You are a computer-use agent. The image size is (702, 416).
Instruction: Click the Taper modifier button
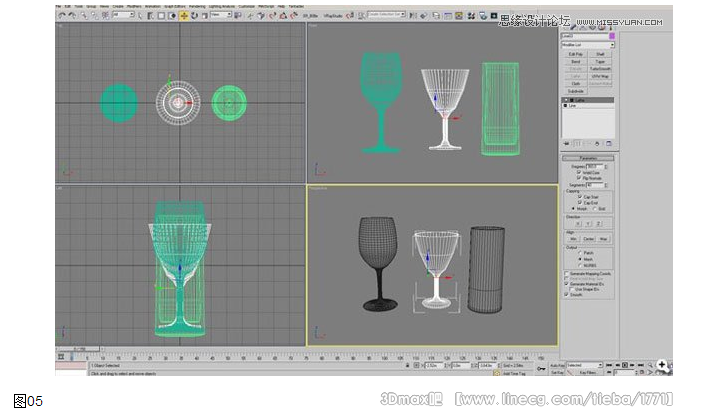click(x=600, y=62)
